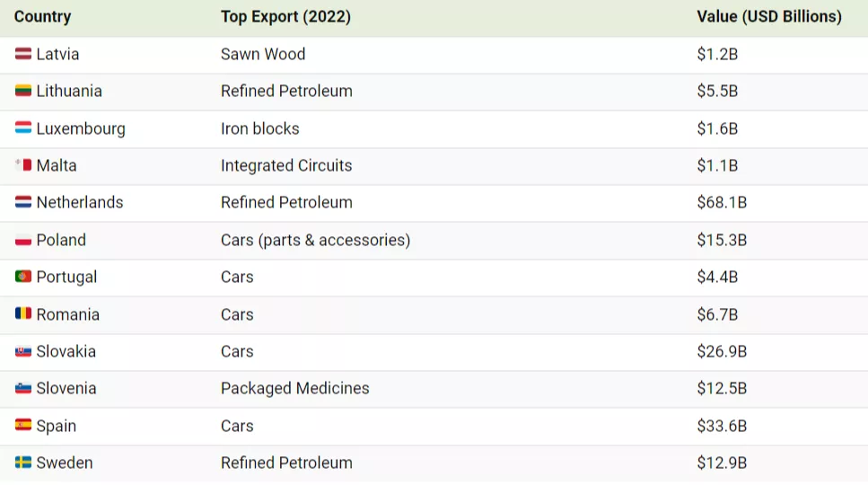Image resolution: width=868 pixels, height=485 pixels.
Task: Click the Slovakia flag icon
Action: coord(23,351)
